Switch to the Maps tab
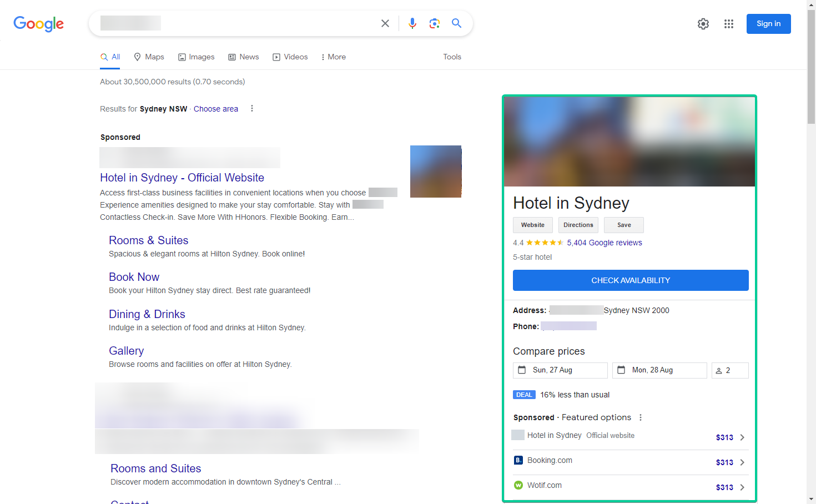This screenshot has width=816, height=504. point(149,57)
